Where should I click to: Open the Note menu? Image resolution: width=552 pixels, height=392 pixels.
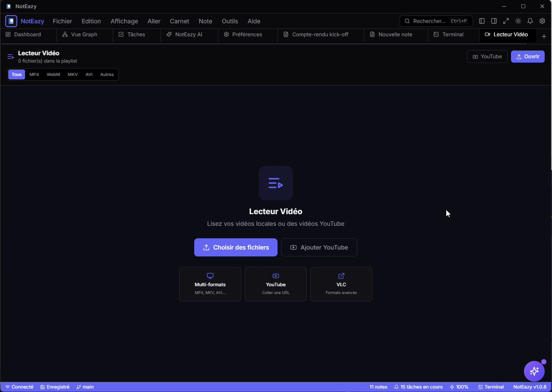205,21
